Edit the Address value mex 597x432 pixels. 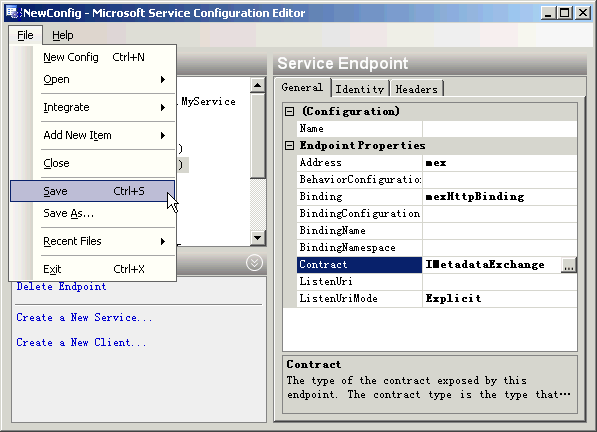pyautogui.click(x=499, y=163)
